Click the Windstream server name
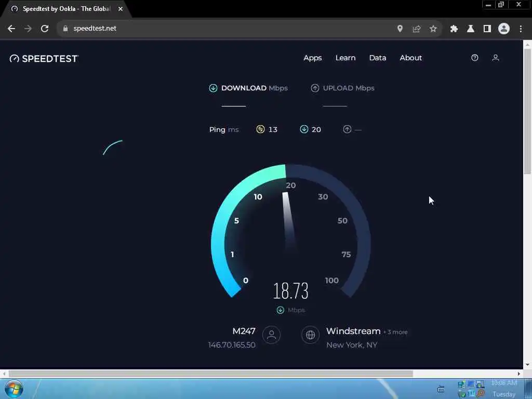532x399 pixels. 353,331
